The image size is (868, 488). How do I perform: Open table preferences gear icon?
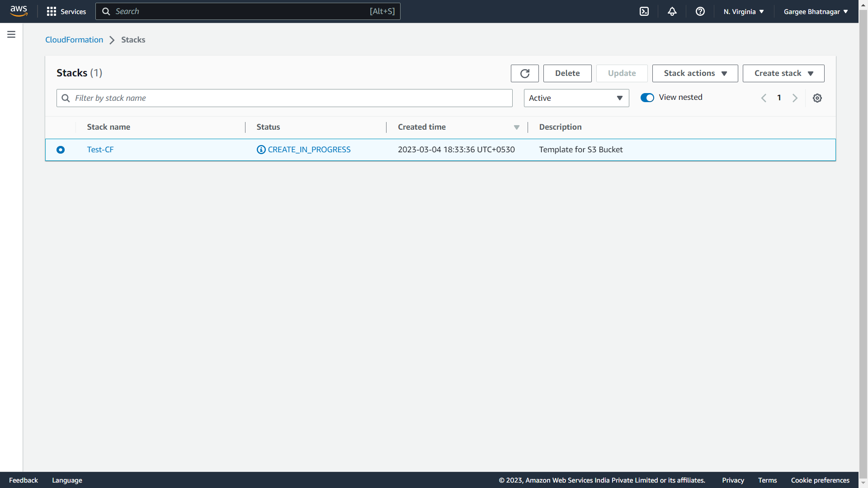point(817,98)
